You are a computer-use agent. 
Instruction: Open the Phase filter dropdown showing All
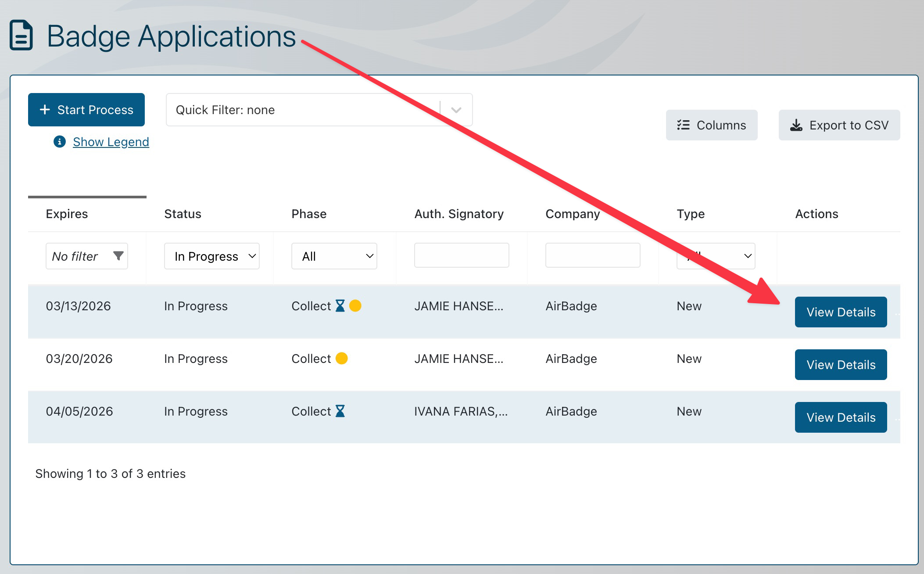pyautogui.click(x=334, y=256)
